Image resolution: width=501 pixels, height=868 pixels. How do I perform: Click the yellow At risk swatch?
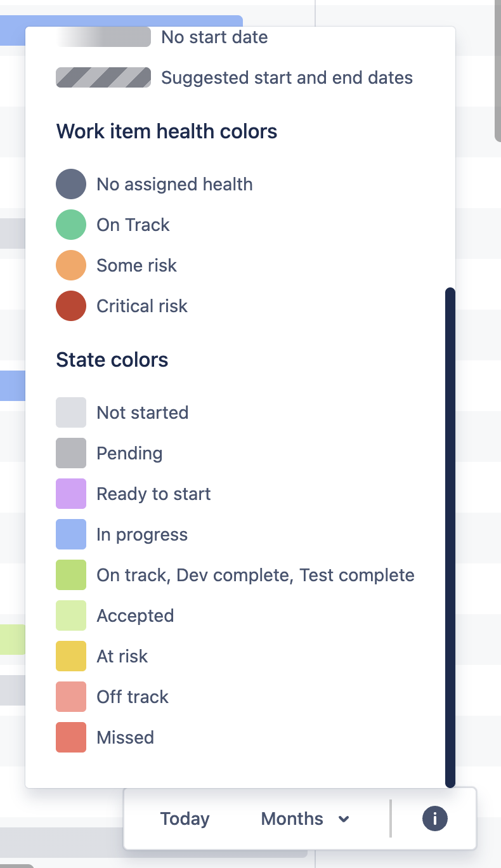click(71, 656)
